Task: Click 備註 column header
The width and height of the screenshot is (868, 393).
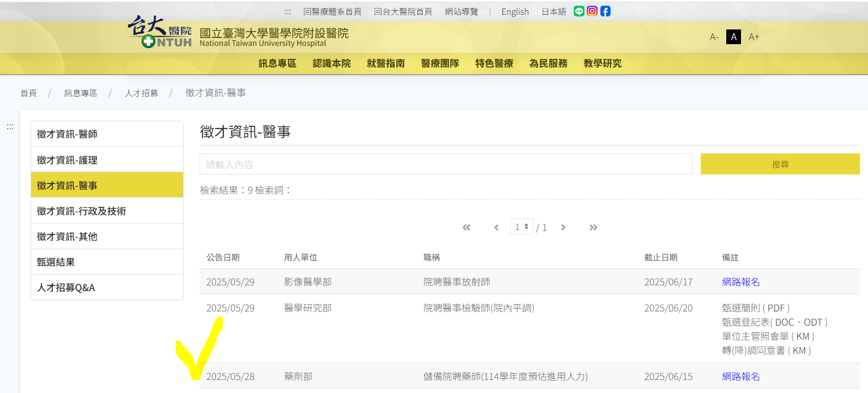Action: 730,257
